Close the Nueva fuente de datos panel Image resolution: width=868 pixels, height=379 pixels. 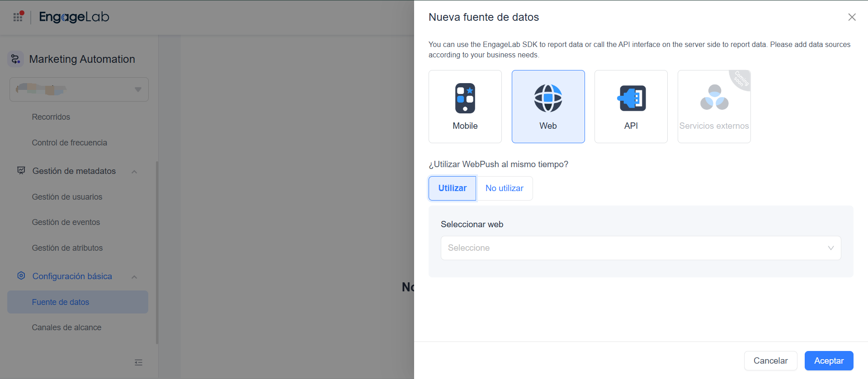pyautogui.click(x=852, y=17)
